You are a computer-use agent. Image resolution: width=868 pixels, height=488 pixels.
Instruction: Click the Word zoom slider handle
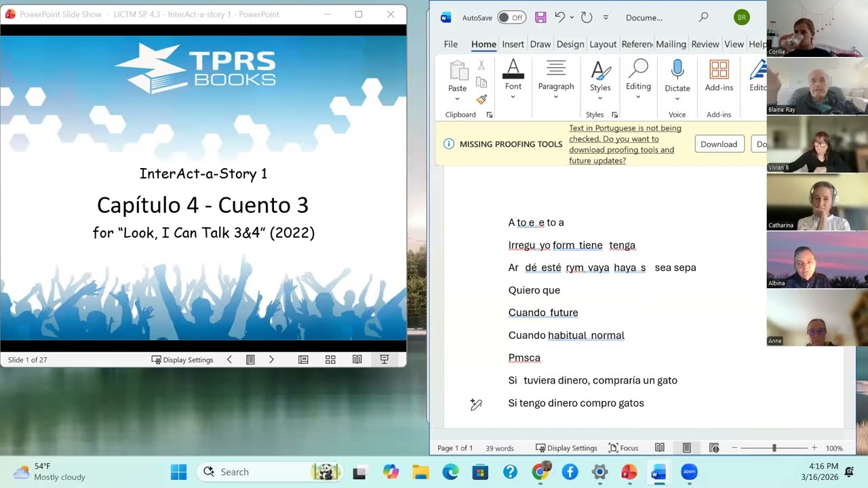[x=774, y=448]
